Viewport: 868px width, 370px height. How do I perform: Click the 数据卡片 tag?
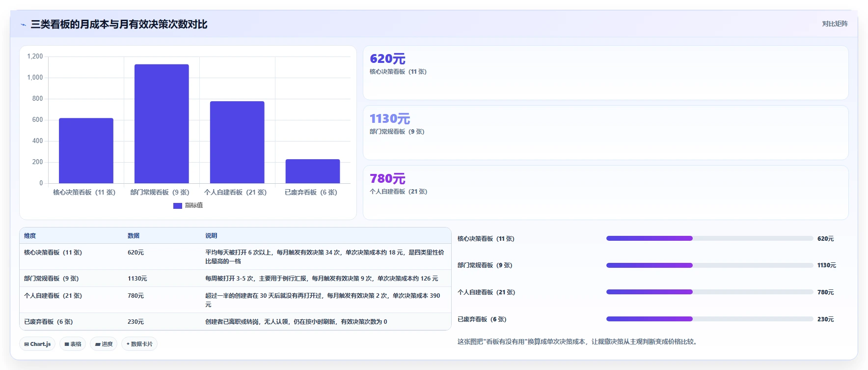[139, 344]
